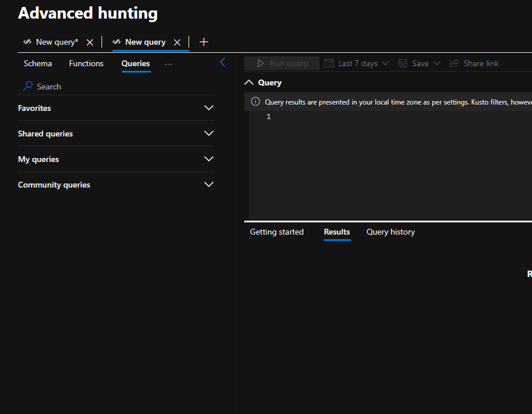The height and width of the screenshot is (414, 532).
Task: Open the Save dropdown arrow
Action: 436,63
